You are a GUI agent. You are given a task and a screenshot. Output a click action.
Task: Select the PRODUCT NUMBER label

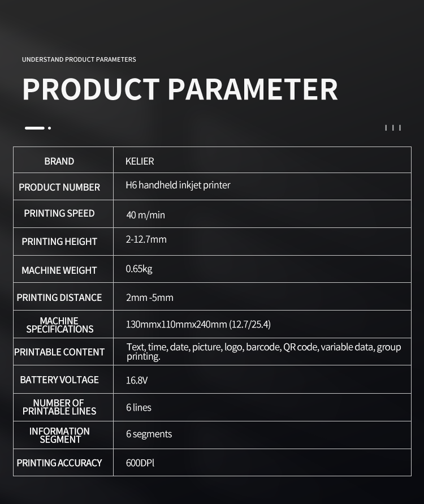pos(59,187)
